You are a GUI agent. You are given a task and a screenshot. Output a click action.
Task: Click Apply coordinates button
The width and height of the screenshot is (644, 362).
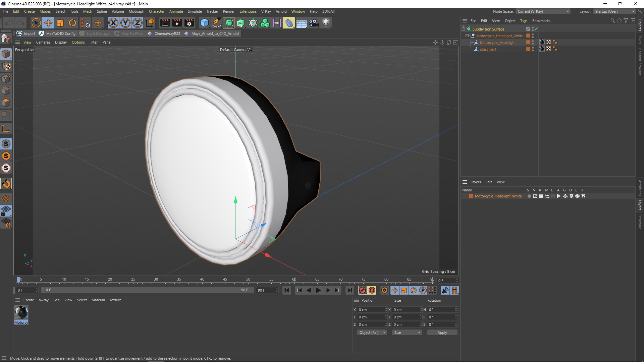pos(442,333)
